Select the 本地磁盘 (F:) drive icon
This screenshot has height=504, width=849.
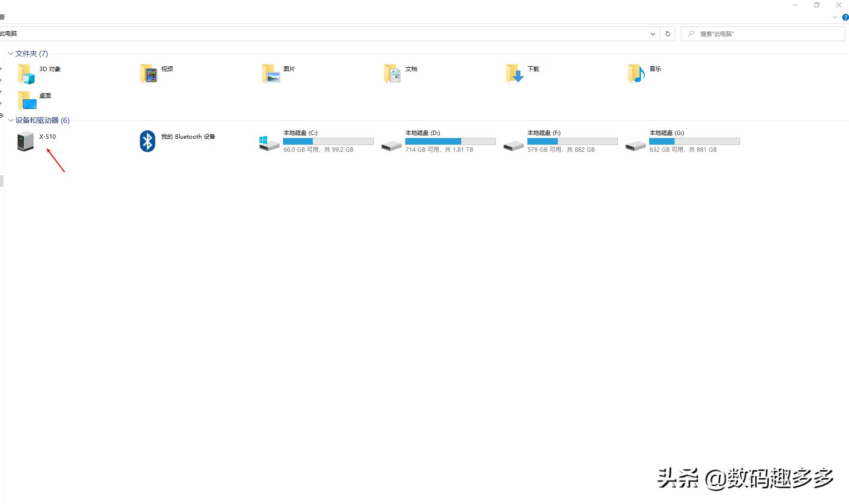pos(513,145)
